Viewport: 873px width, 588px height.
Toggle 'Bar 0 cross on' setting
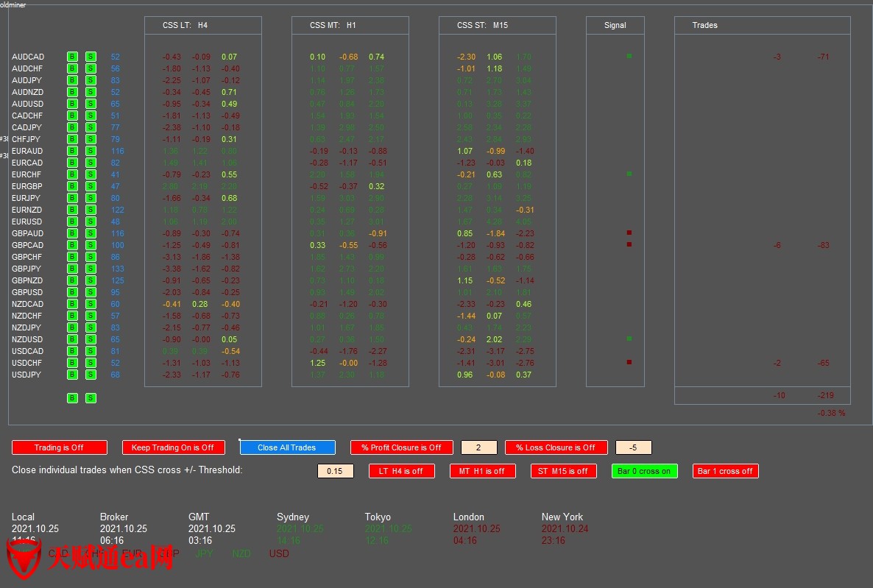tap(644, 471)
